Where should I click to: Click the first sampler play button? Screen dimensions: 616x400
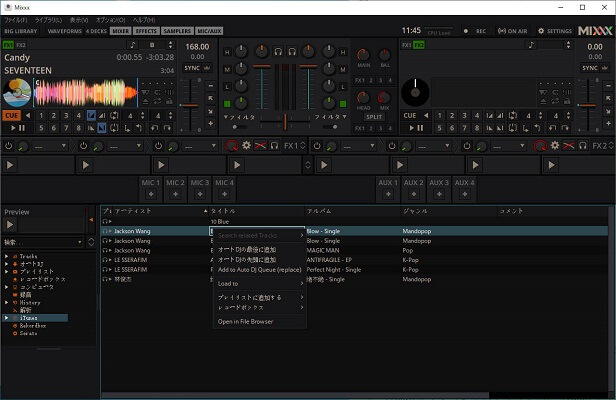click(x=10, y=165)
